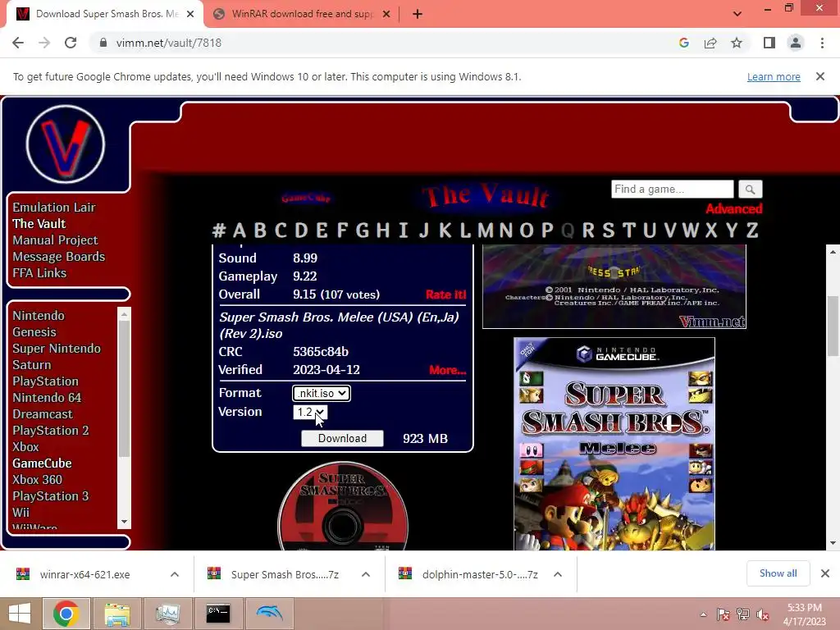The height and width of the screenshot is (630, 840).
Task: Click the More... link beside Verified
Action: tap(447, 370)
